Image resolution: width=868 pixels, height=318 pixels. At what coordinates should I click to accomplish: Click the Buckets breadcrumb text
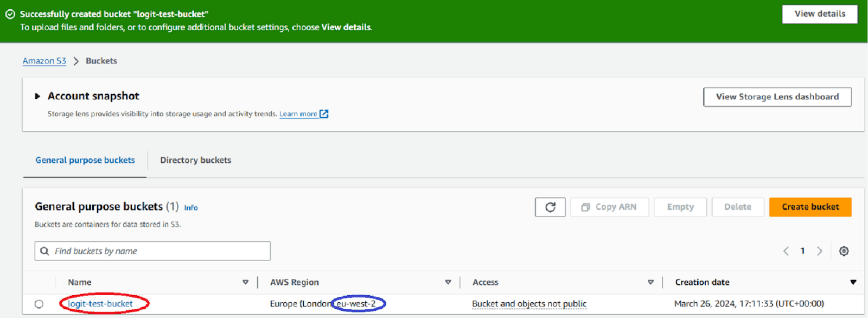(101, 61)
